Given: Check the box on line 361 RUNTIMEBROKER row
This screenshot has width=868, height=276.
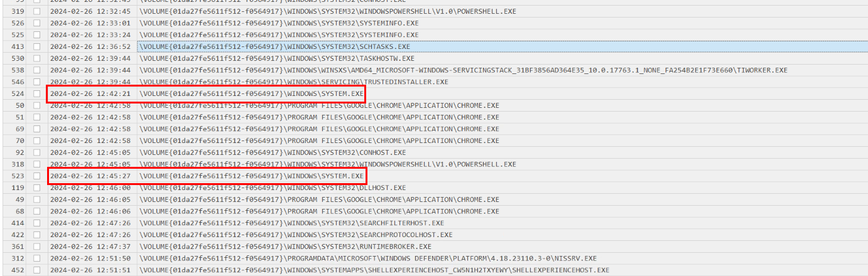Looking at the screenshot, I should 36,247.
